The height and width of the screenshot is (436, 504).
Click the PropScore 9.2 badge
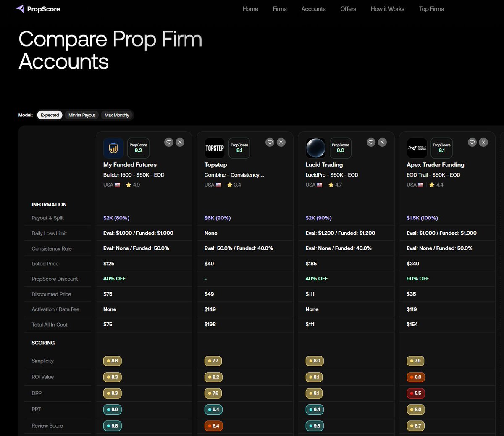138,148
